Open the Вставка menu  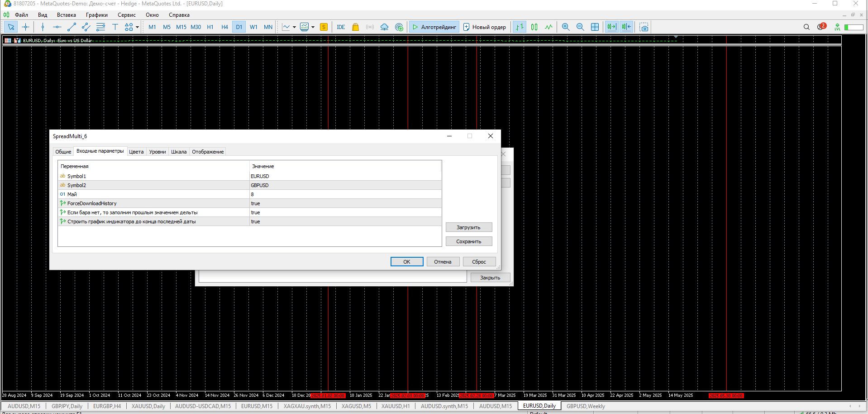click(x=67, y=15)
